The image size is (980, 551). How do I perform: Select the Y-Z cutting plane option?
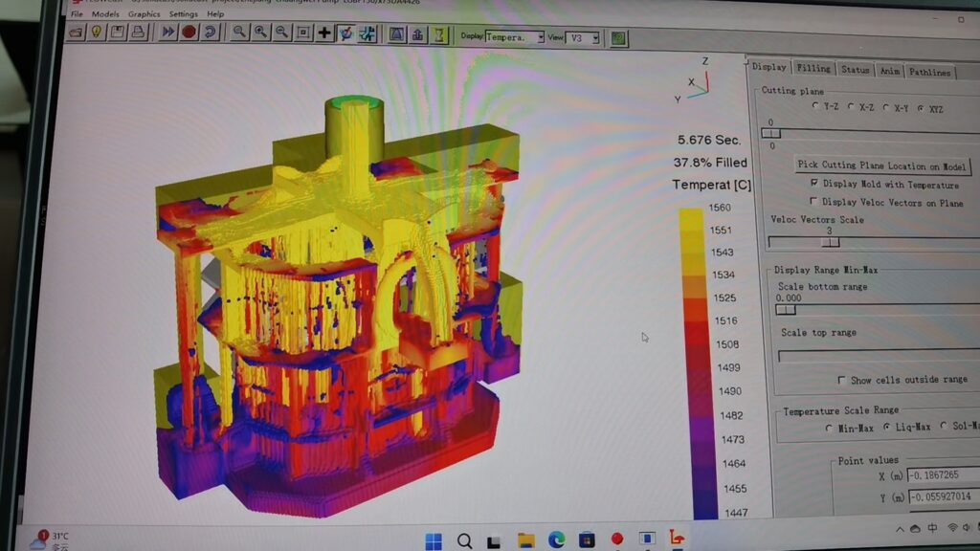815,107
